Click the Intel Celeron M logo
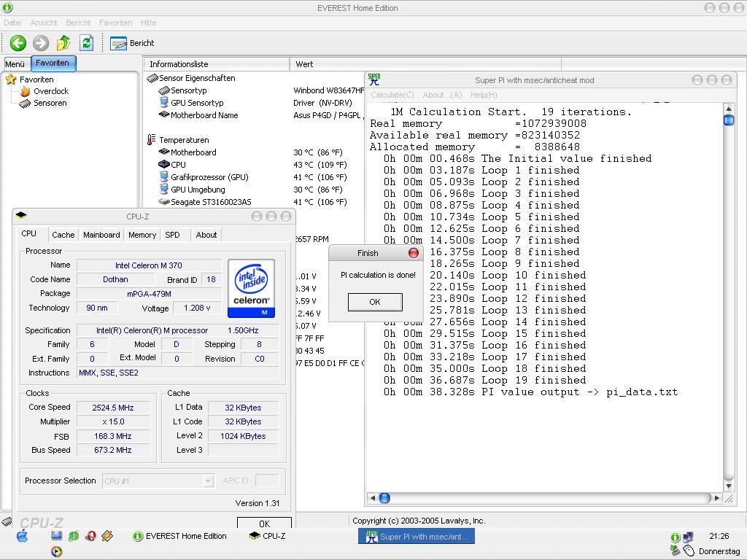 [252, 289]
